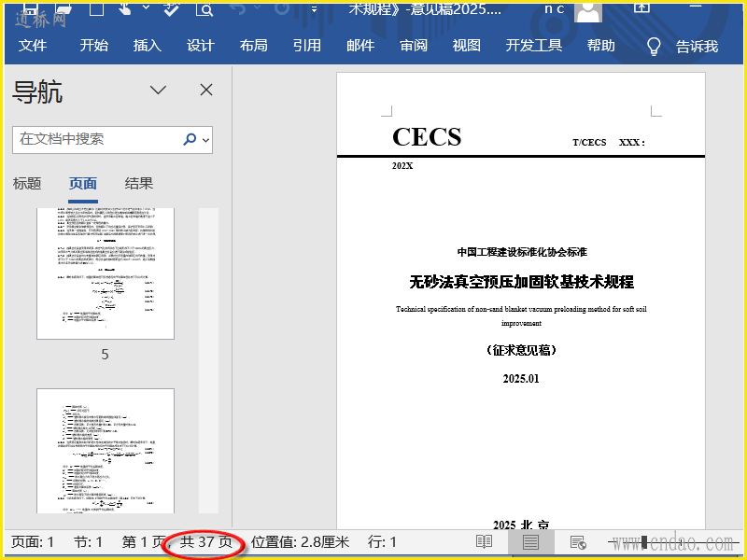
Task: Close the 导航 navigation pane
Action: (206, 90)
